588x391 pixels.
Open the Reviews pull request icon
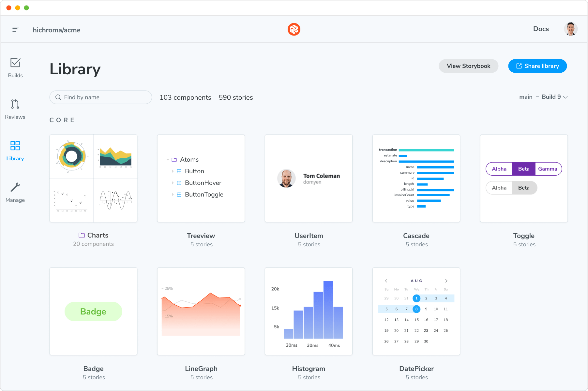pyautogui.click(x=15, y=104)
